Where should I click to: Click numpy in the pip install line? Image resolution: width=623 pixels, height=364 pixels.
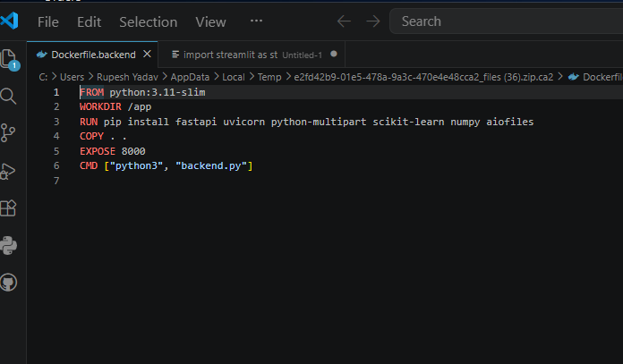point(465,122)
